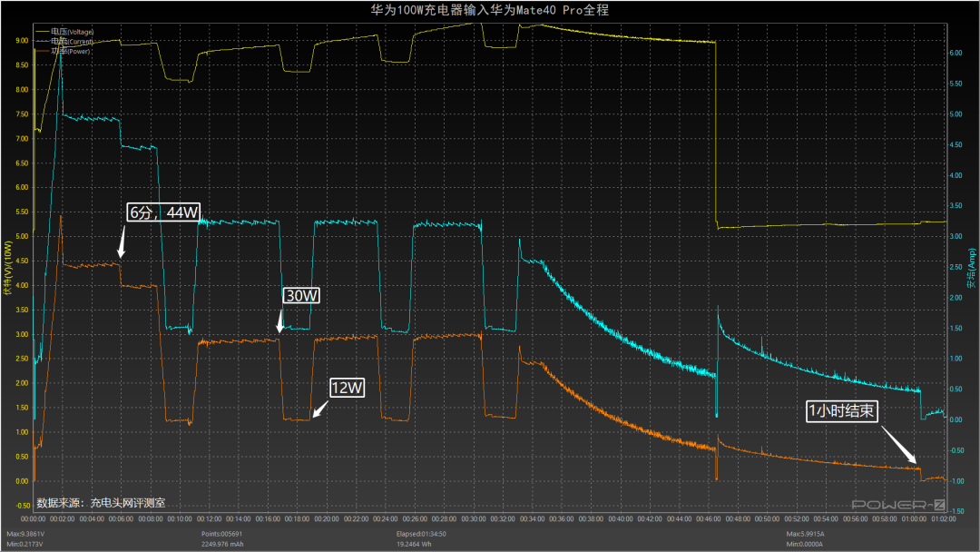Click the 电压(Voltage) legend entry
The height and width of the screenshot is (552, 980).
[x=65, y=31]
